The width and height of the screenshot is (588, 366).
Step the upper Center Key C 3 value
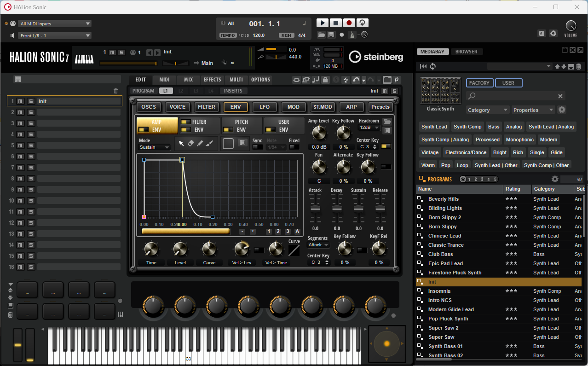tap(375, 147)
